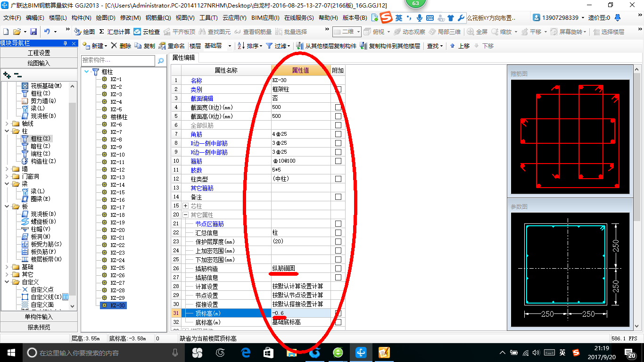This screenshot has width=644, height=362.
Task: Toggle 附加 checkbox for 箍筋 row
Action: (x=338, y=161)
